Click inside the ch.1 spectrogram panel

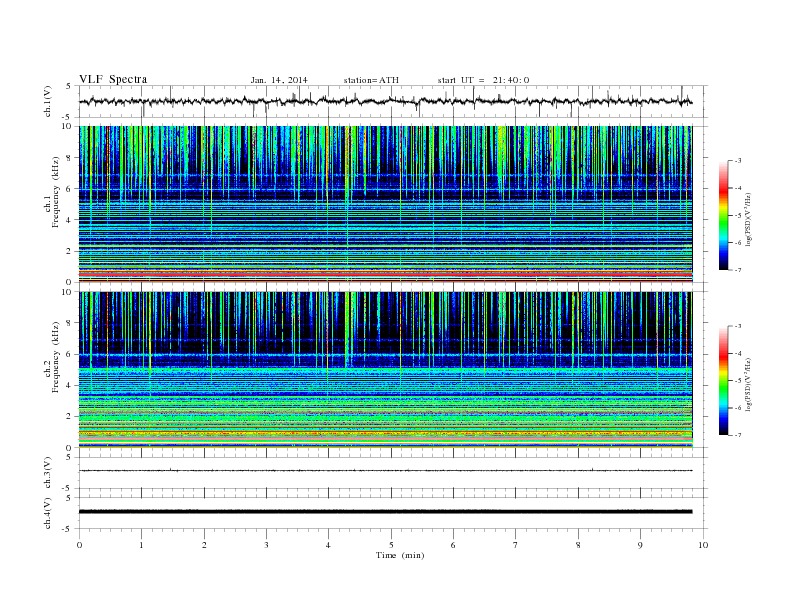385,204
